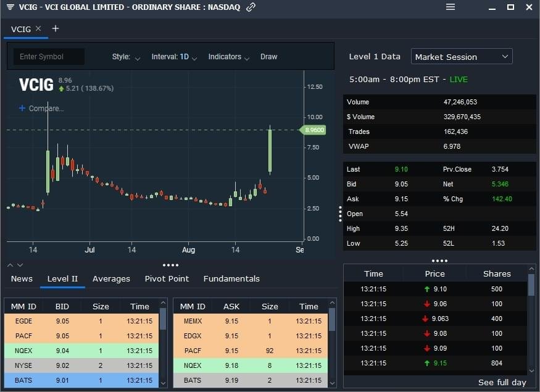Click the 52H value 24.20
Image resolution: width=540 pixels, height=392 pixels.
[x=500, y=228]
